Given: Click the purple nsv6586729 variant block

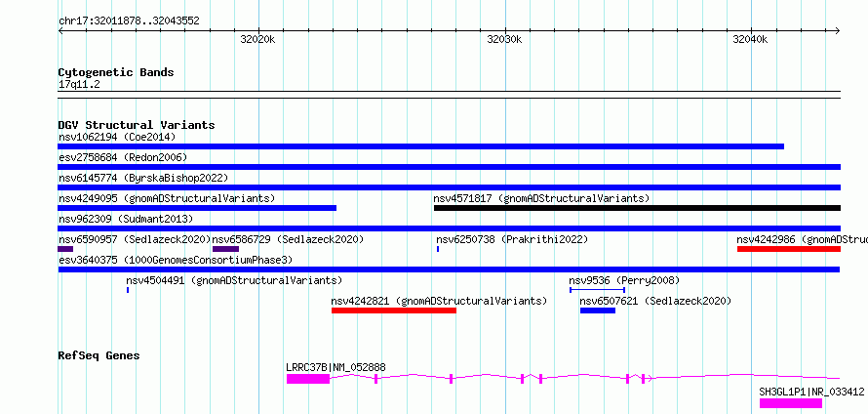Looking at the screenshot, I should click(226, 249).
